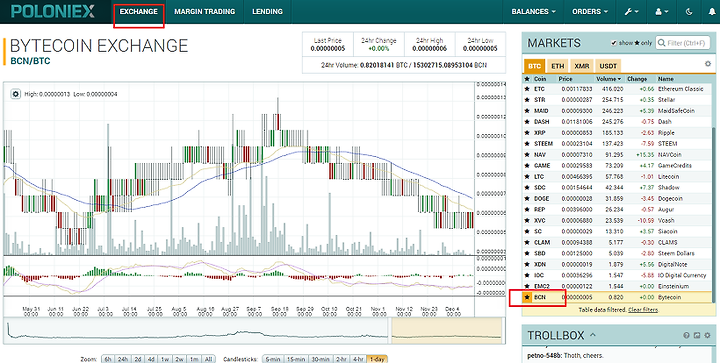The width and height of the screenshot is (720, 363).
Task: Focus the Markets filter input field
Action: 684,43
